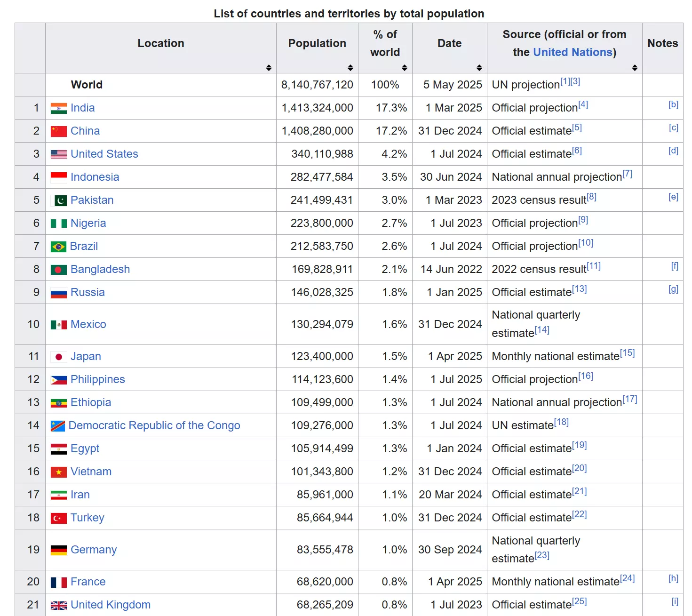The image size is (692, 616).
Task: Follow the Ethiopia country link
Action: pyautogui.click(x=91, y=402)
